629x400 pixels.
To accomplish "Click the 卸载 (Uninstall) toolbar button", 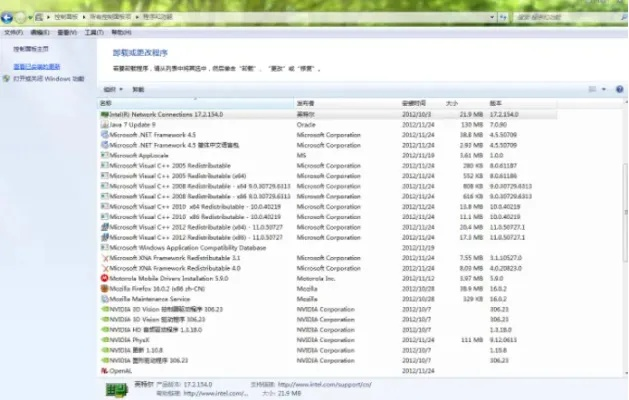I will tap(138, 89).
